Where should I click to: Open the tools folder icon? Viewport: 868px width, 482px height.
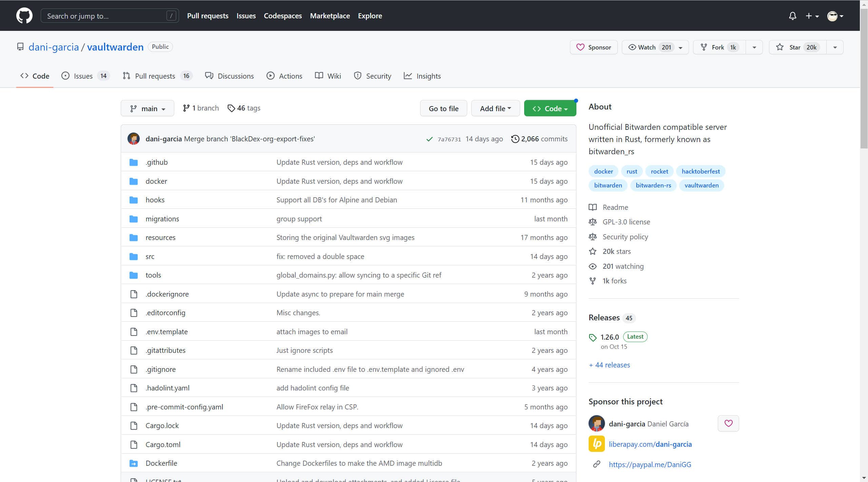134,275
